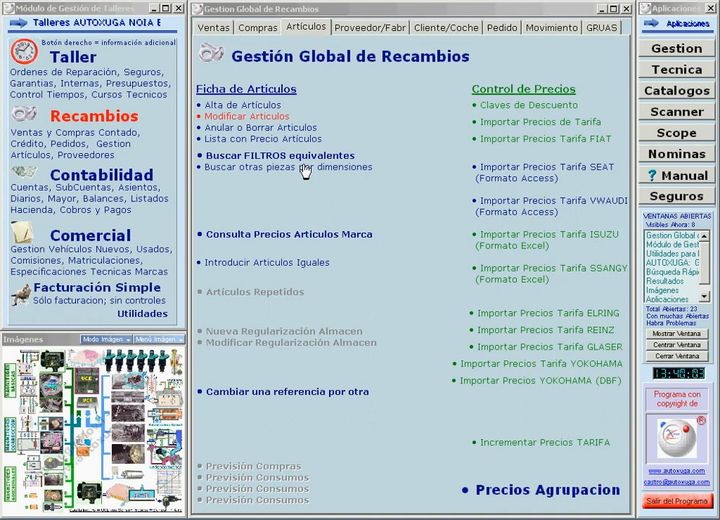The width and height of the screenshot is (720, 520).
Task: Click the Nominas button
Action: (676, 154)
